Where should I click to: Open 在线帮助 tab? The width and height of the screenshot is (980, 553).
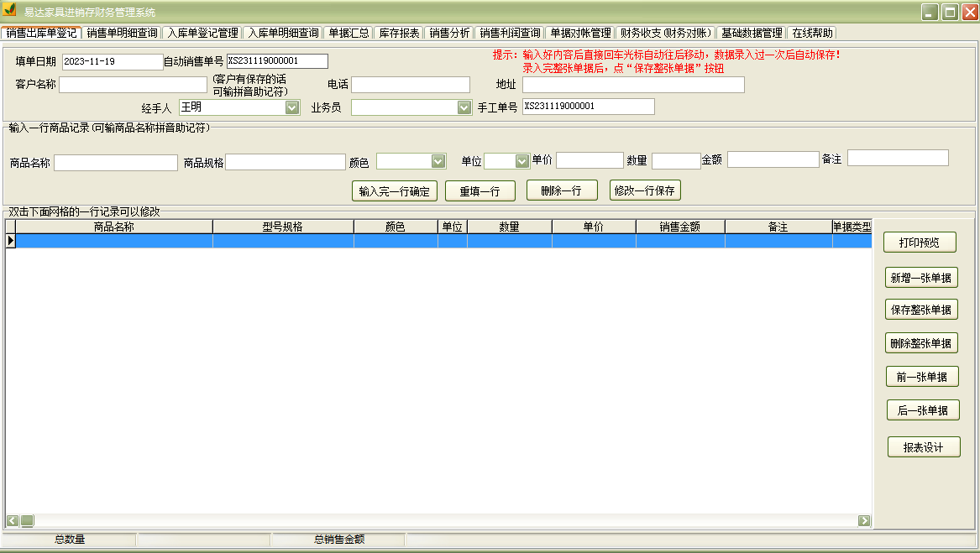coord(813,33)
